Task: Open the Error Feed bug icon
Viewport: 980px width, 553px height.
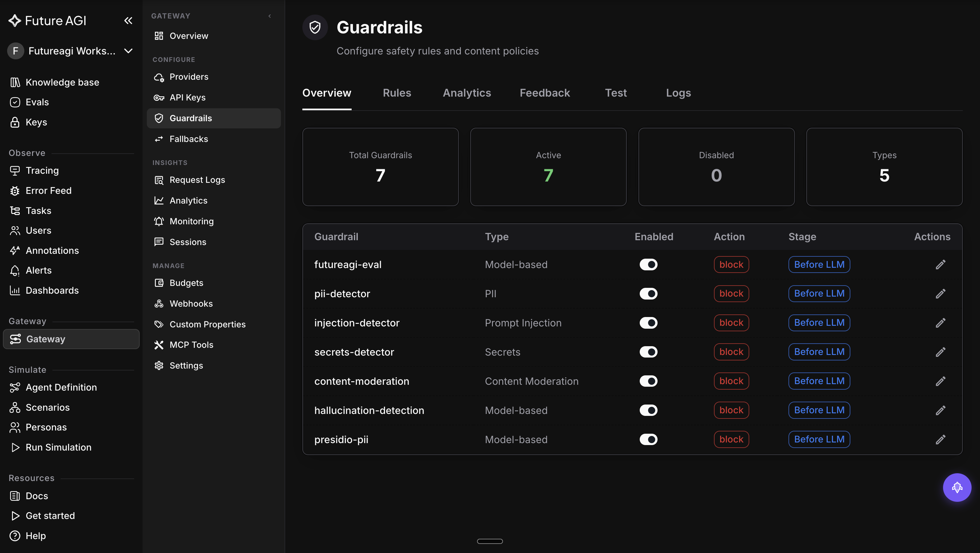Action: 15,191
